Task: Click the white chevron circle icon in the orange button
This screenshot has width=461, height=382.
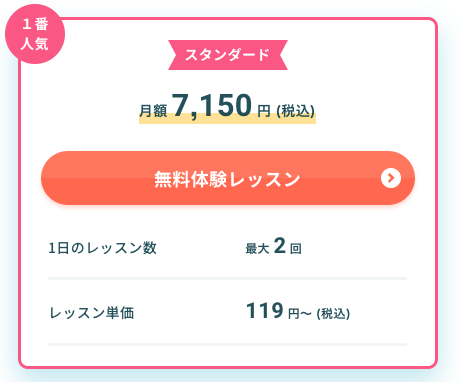Action: point(391,178)
